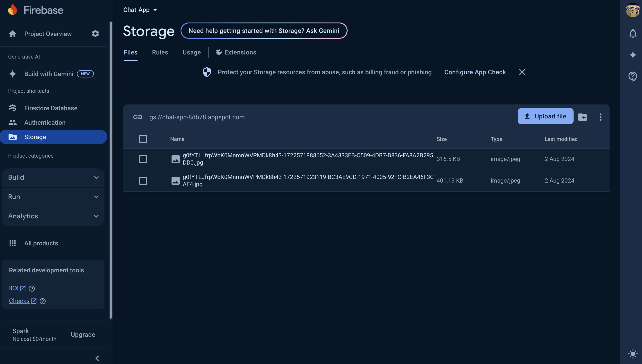Click the Authentication people icon
This screenshot has width=642, height=364.
pos(13,122)
